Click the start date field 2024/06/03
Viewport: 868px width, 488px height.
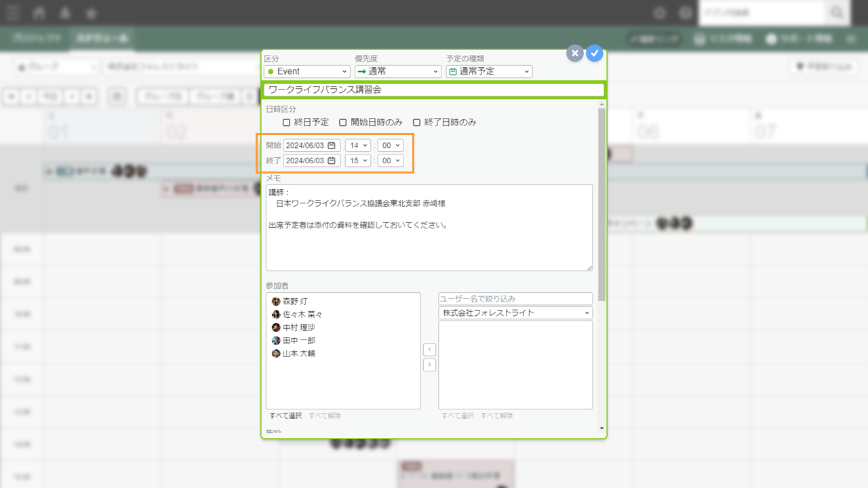312,145
